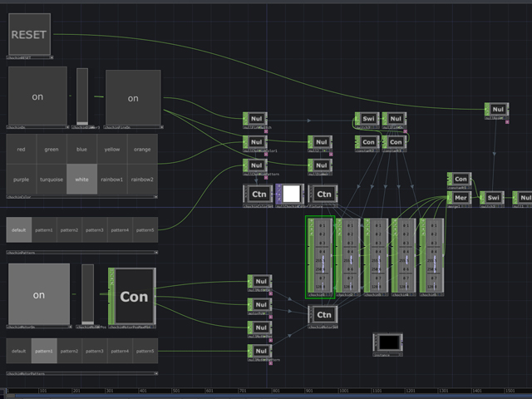The height and width of the screenshot is (399, 532).
Task: Click the RESET button panel
Action: tap(30, 34)
